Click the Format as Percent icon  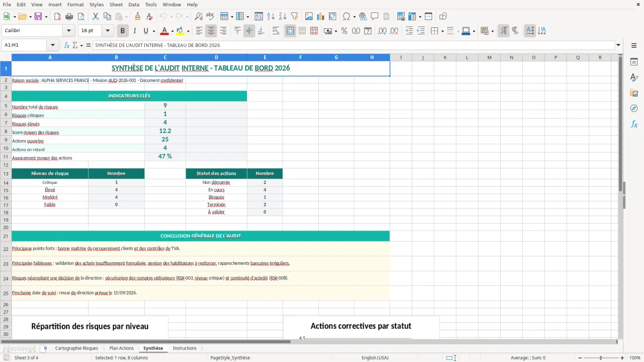coord(344,31)
